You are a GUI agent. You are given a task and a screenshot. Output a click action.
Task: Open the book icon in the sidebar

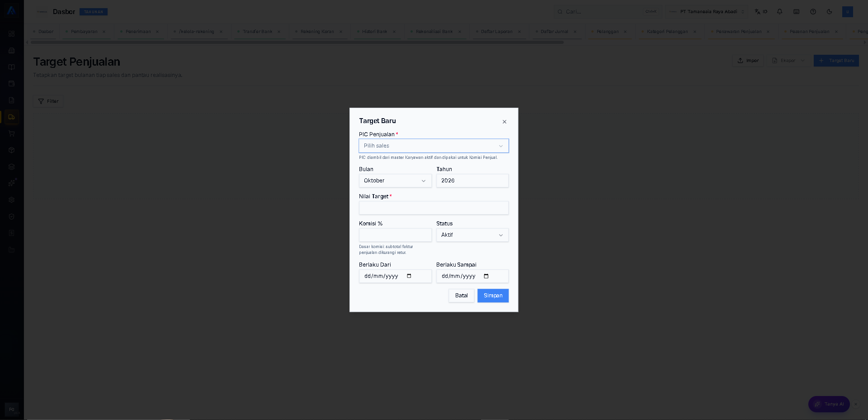(12, 67)
